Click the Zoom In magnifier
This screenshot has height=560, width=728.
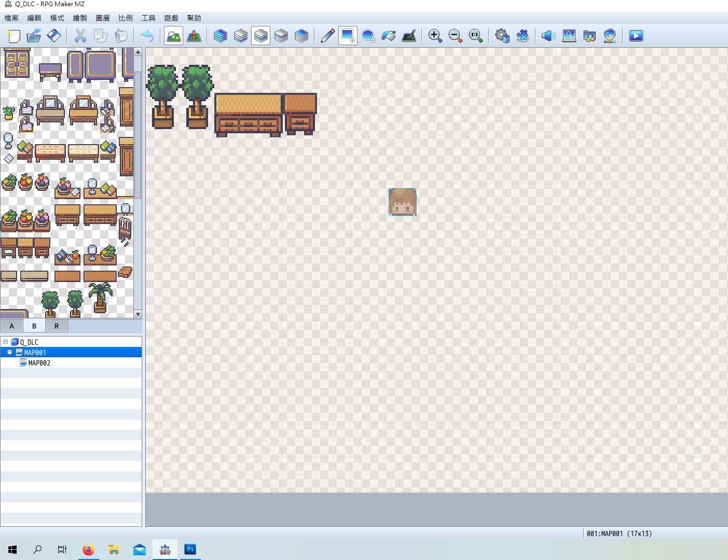[435, 36]
